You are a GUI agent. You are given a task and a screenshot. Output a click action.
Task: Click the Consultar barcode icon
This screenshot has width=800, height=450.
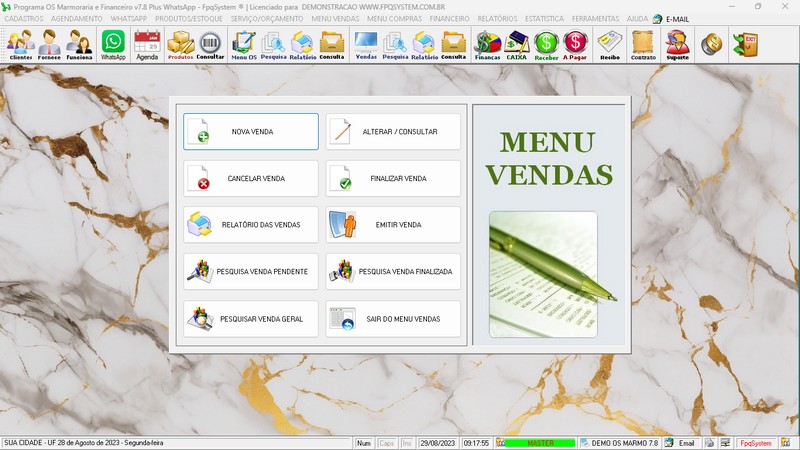click(x=210, y=45)
